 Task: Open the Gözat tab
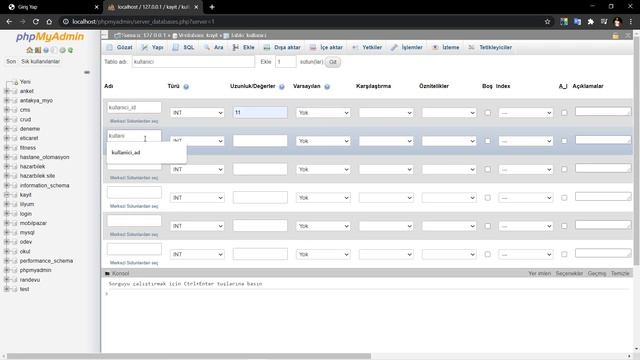(120, 47)
